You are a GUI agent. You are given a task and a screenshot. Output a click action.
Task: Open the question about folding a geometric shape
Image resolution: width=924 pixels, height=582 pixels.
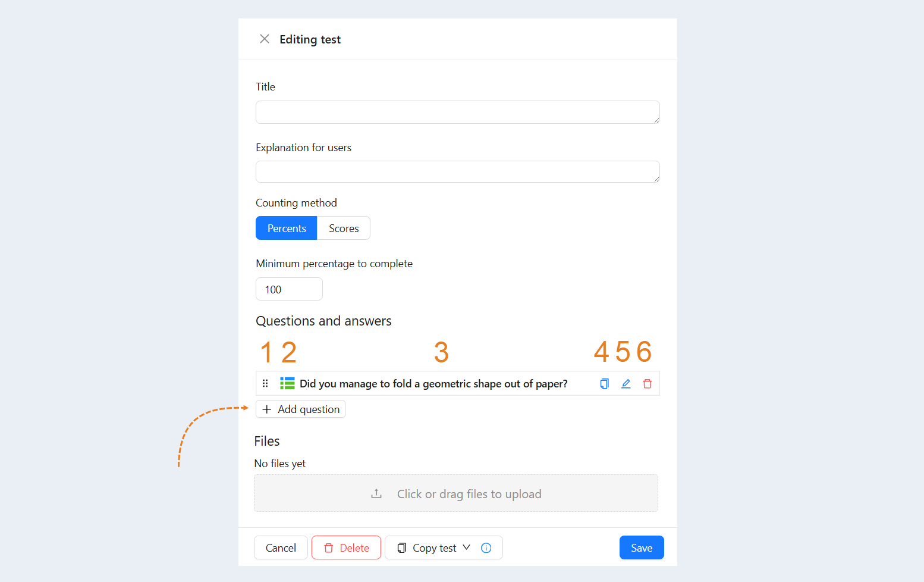tap(433, 384)
